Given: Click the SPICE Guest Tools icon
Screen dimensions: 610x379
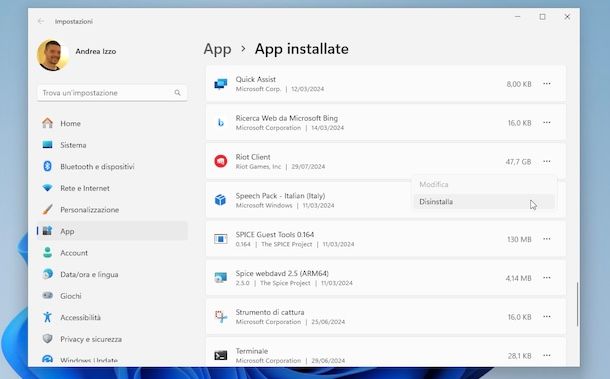Looking at the screenshot, I should click(x=221, y=239).
